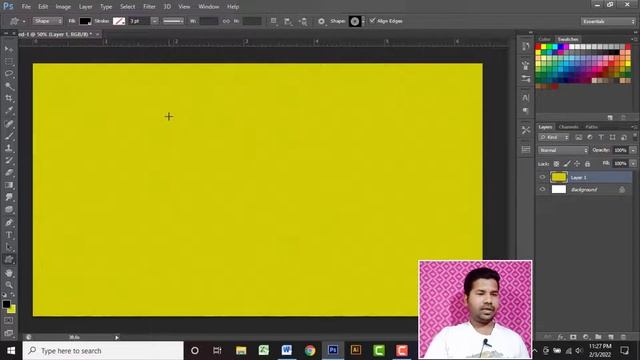Image resolution: width=640 pixels, height=360 pixels.
Task: Open Microsoft Word from taskbar
Action: tap(287, 351)
